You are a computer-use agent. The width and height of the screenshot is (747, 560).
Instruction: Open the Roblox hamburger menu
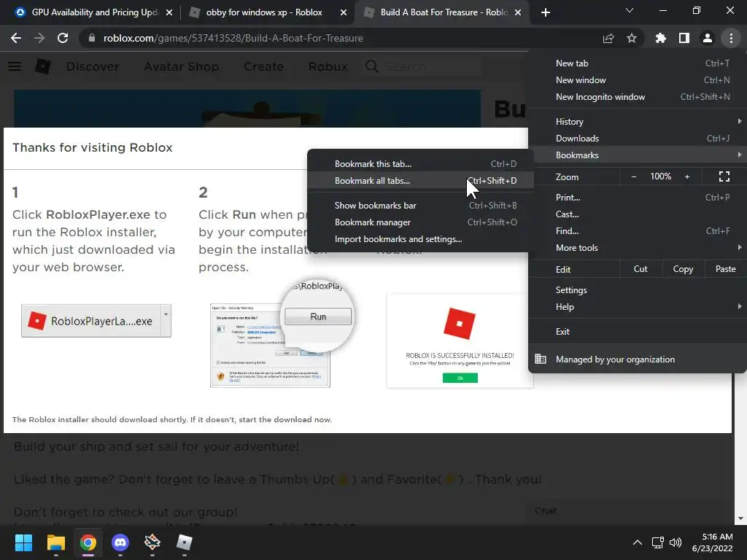[x=15, y=66]
